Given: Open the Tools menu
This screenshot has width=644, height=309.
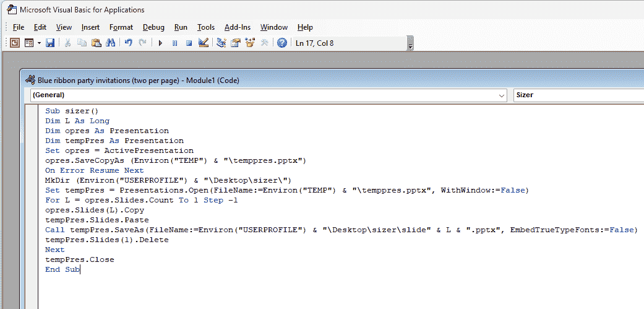Looking at the screenshot, I should click(206, 27).
